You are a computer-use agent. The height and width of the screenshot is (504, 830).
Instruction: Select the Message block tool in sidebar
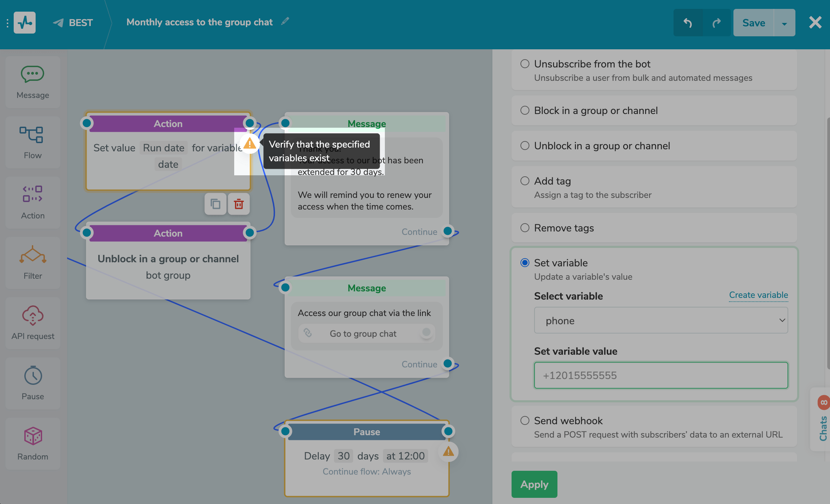pyautogui.click(x=33, y=81)
